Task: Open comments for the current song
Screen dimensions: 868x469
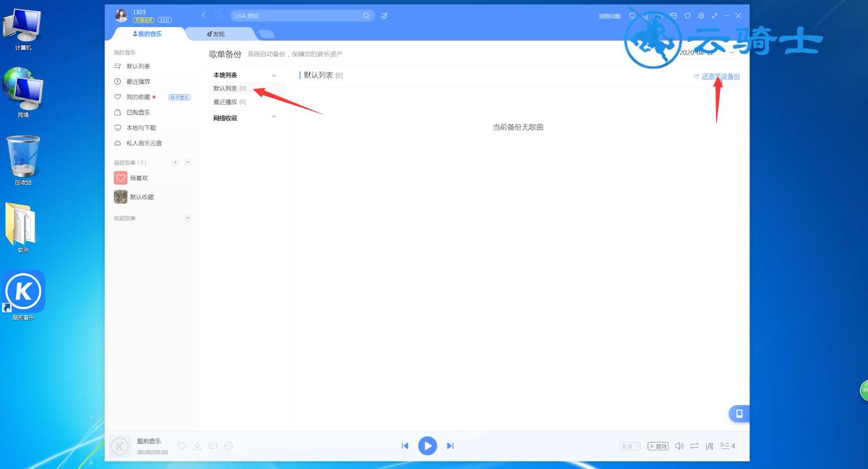Action: point(213,446)
